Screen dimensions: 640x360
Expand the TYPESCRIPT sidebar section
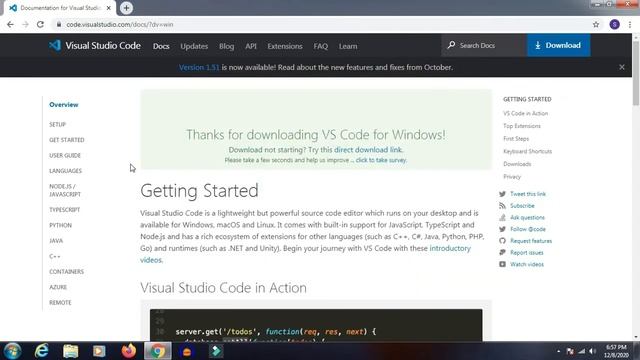coord(64,210)
